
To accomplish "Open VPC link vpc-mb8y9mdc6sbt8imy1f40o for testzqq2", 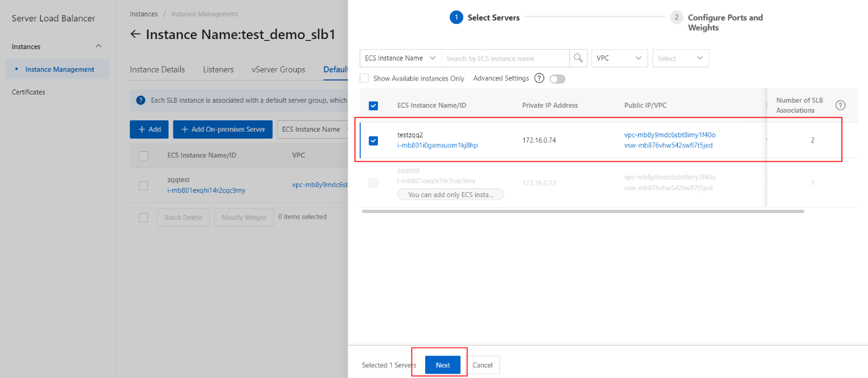I will pyautogui.click(x=670, y=135).
